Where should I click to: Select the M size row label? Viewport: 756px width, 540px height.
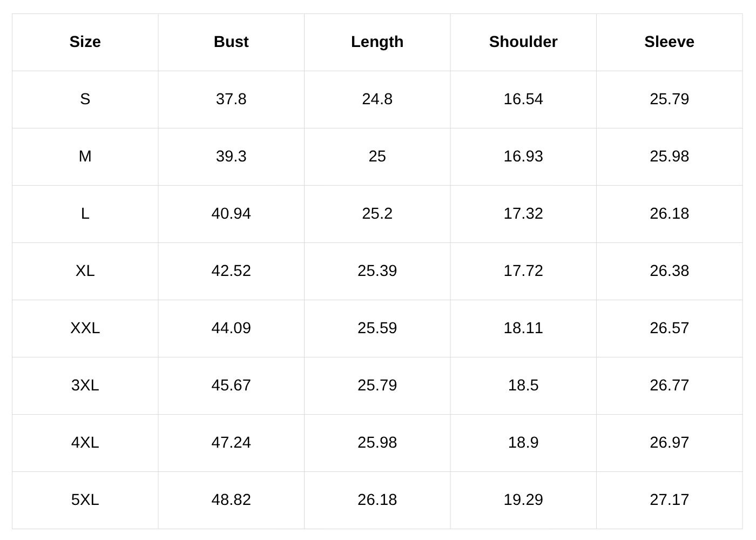pos(85,157)
